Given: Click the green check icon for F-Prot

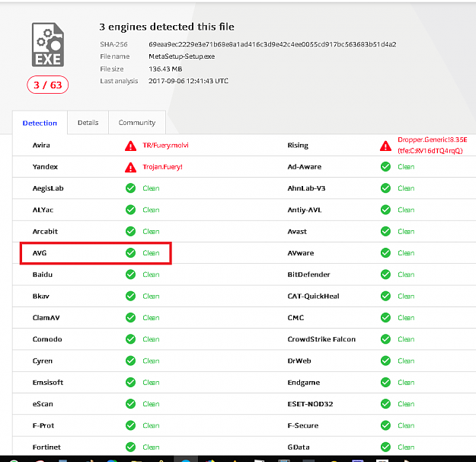Looking at the screenshot, I should [130, 425].
